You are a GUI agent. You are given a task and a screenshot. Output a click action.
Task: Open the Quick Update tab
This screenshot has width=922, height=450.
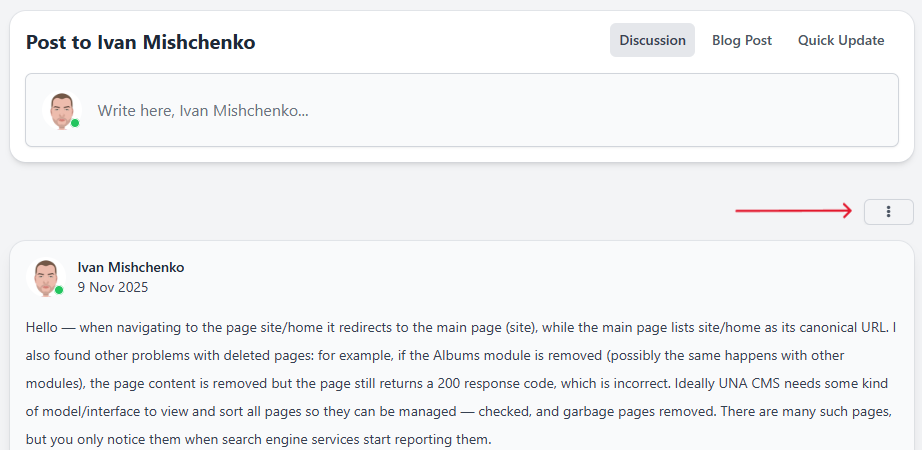point(841,41)
